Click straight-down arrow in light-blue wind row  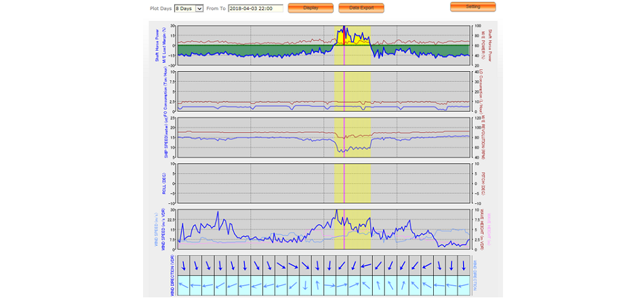click(306, 285)
